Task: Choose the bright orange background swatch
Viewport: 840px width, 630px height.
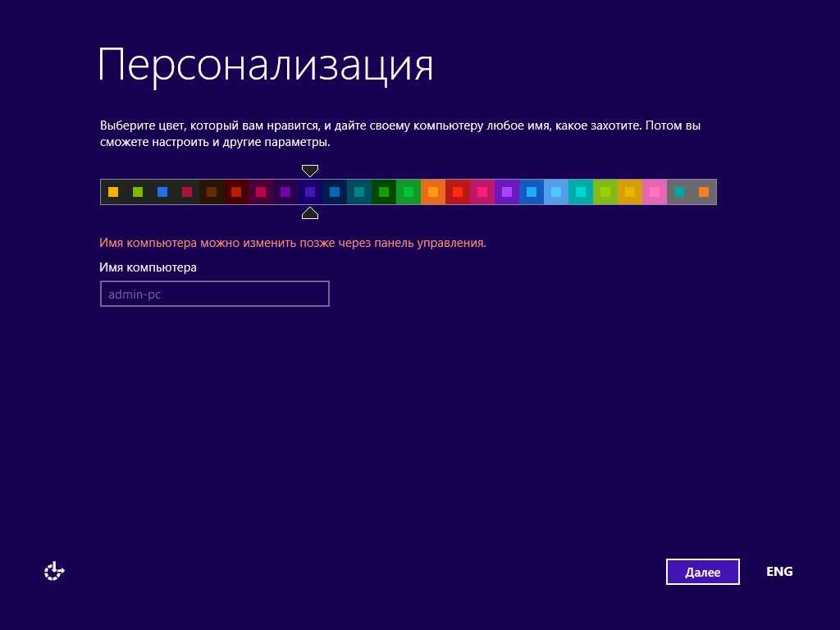Action: [433, 192]
